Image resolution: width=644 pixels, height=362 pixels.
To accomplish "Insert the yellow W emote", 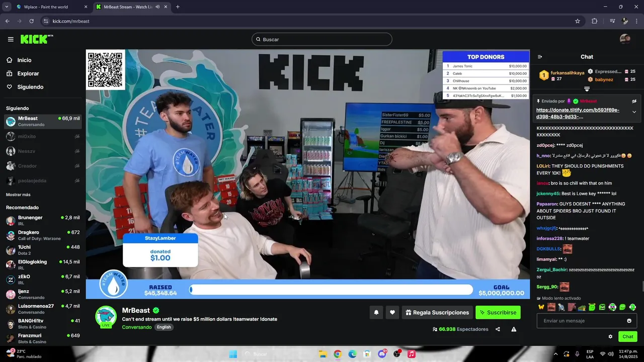I will [541, 307].
